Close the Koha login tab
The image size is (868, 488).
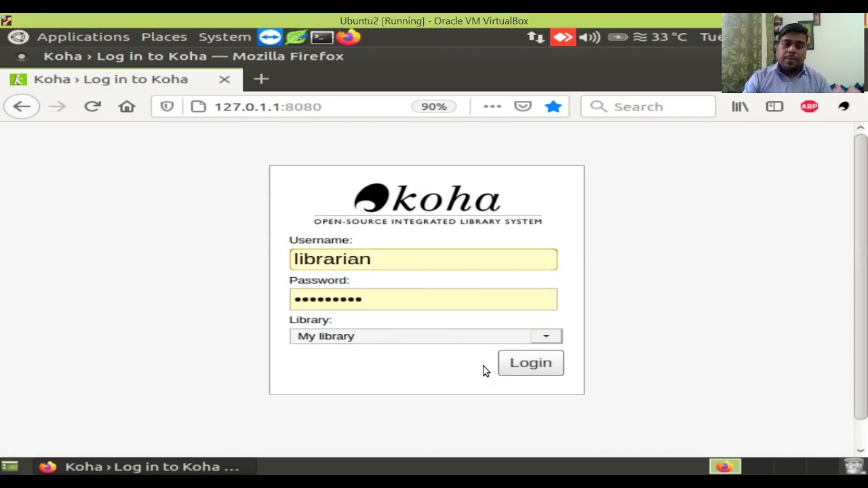[x=224, y=79]
